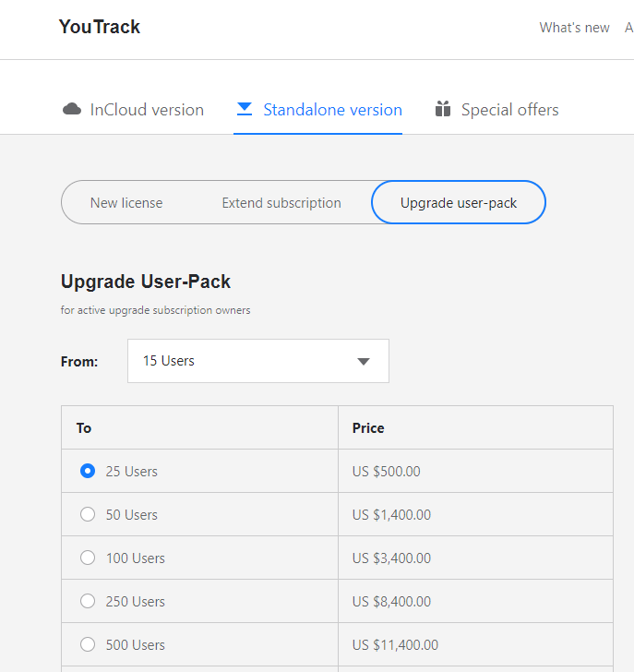Click the YouTrack logo
This screenshot has width=634, height=672.
[100, 27]
